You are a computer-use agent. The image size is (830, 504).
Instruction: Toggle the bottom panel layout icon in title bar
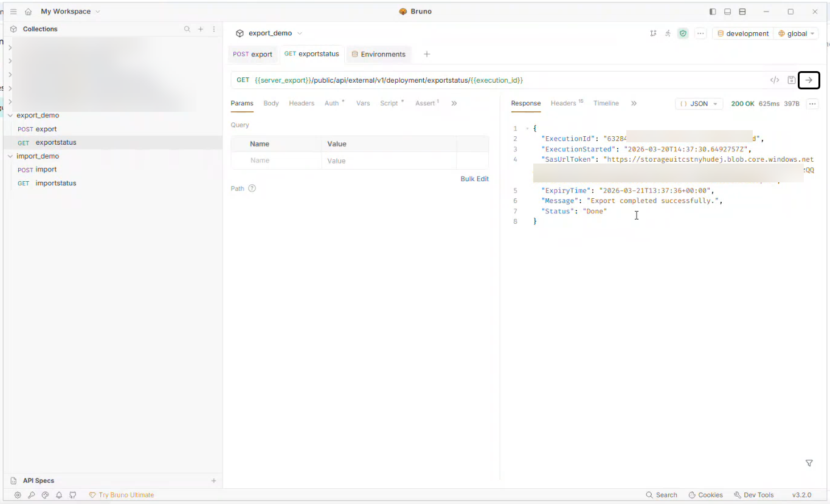click(x=727, y=12)
